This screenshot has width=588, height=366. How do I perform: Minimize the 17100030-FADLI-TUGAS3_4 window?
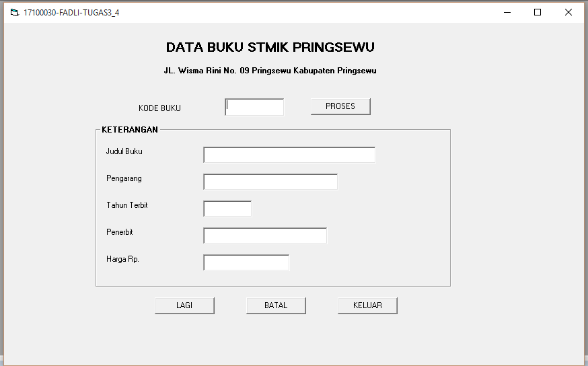[x=507, y=12]
